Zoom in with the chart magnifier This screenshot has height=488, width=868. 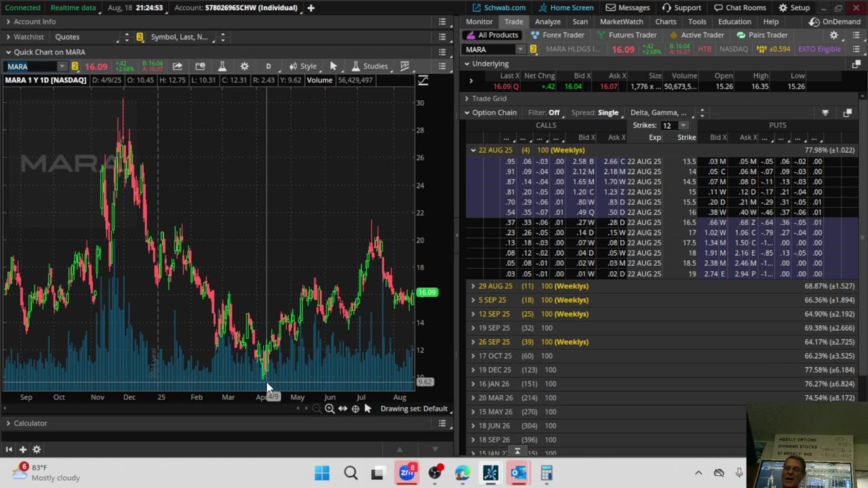click(x=330, y=409)
